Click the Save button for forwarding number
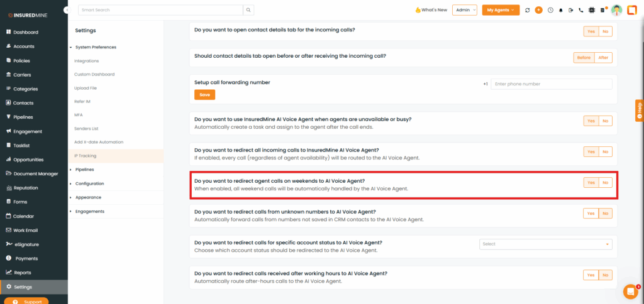Image resolution: width=644 pixels, height=304 pixels. point(204,95)
